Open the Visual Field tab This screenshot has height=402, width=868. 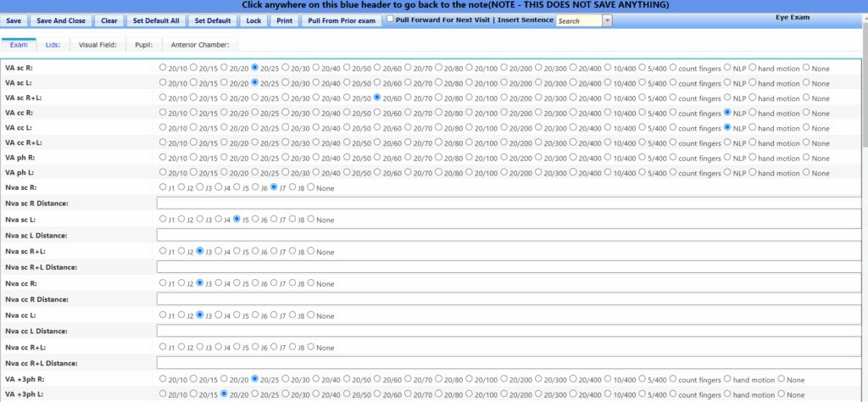pyautogui.click(x=97, y=44)
